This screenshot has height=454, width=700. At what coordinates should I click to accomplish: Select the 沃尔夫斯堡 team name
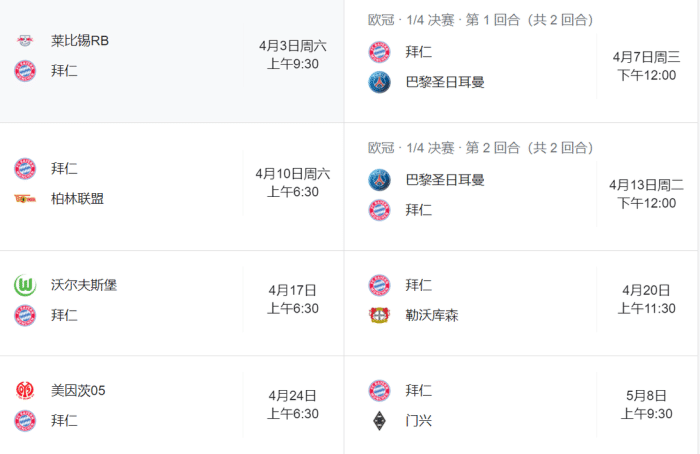coord(84,285)
